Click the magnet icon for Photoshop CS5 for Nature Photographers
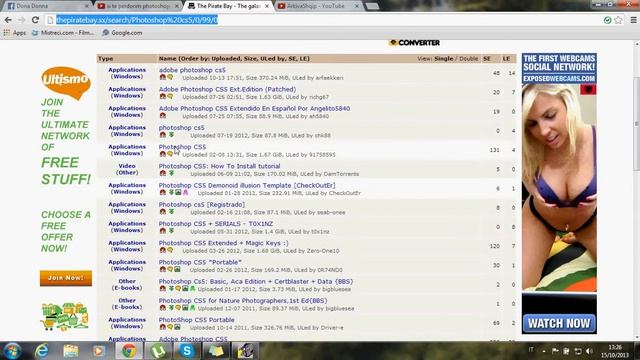 click(162, 308)
